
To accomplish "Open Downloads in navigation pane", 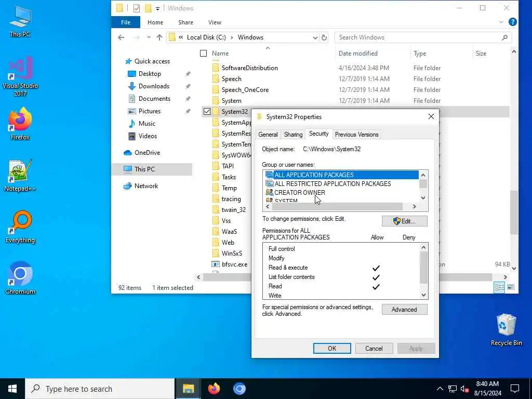I will (154, 86).
